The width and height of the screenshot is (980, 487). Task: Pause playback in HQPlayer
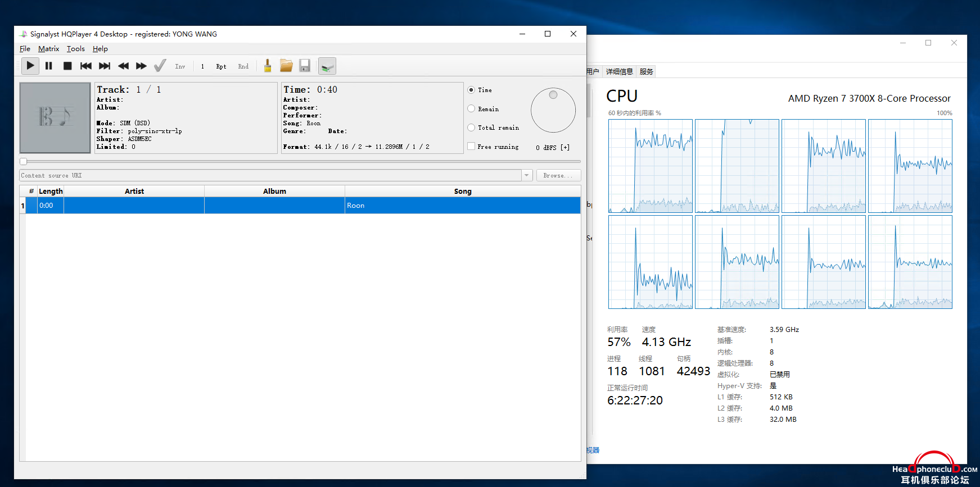49,66
